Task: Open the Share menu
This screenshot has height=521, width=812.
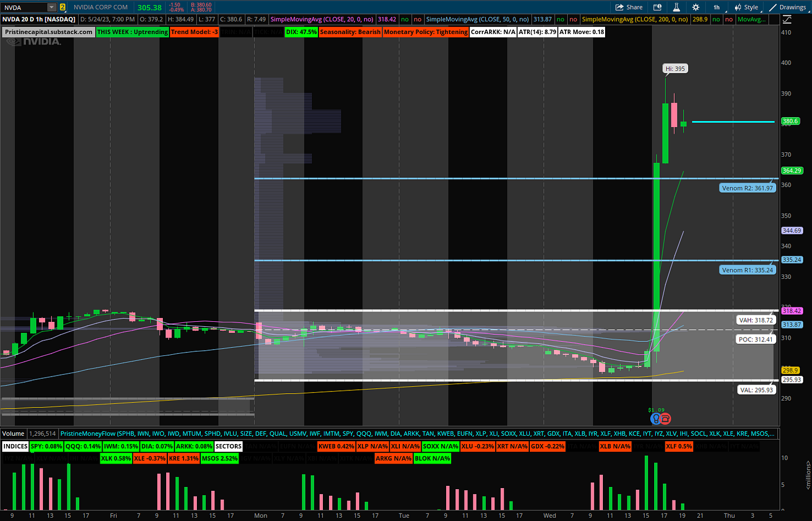Action: click(629, 7)
